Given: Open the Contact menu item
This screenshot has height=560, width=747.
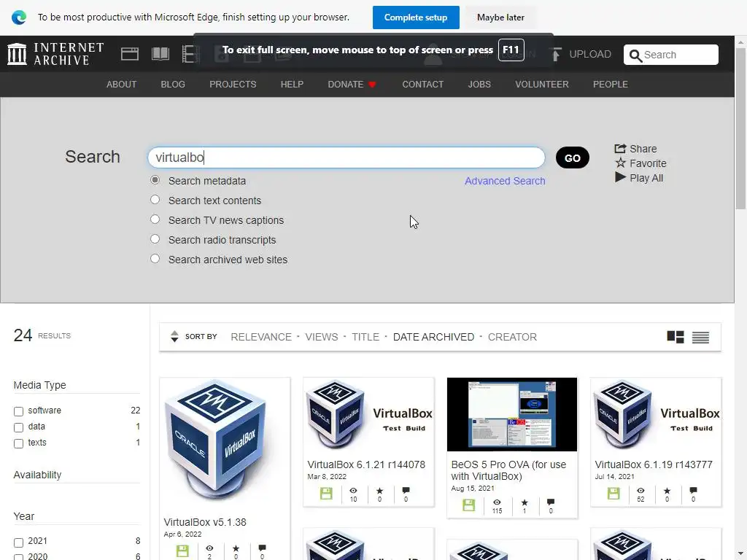Looking at the screenshot, I should click(x=422, y=85).
